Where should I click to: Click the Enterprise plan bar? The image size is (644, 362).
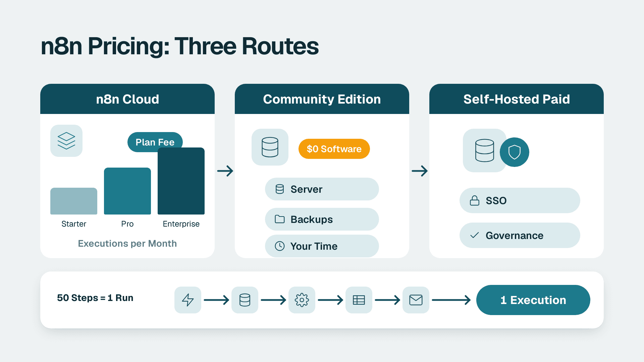click(x=181, y=181)
